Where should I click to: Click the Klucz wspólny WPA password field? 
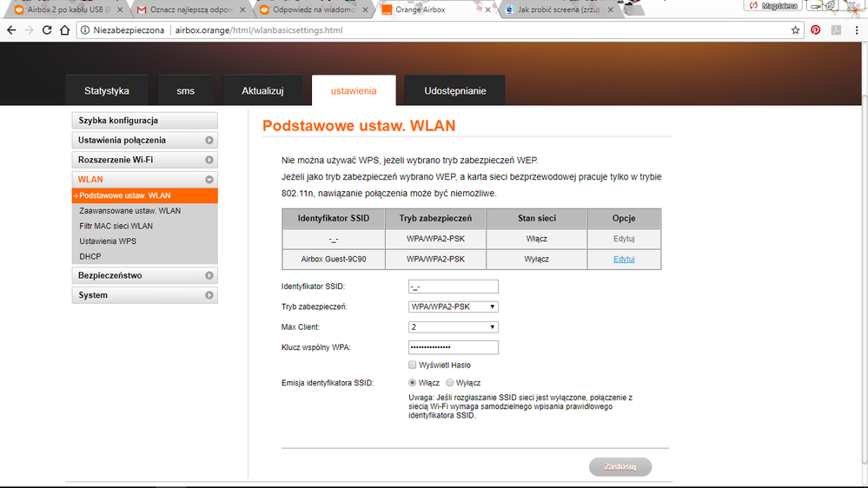454,347
